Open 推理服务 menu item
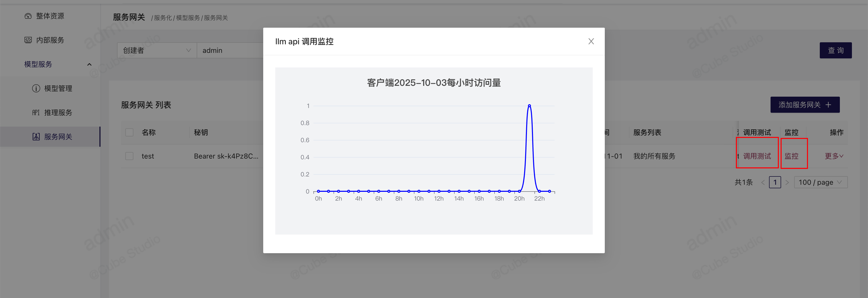This screenshot has width=868, height=298. pyautogui.click(x=58, y=113)
